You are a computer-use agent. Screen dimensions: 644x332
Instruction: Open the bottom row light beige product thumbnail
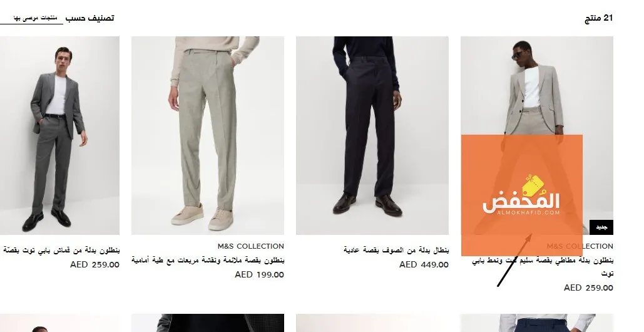point(372,323)
